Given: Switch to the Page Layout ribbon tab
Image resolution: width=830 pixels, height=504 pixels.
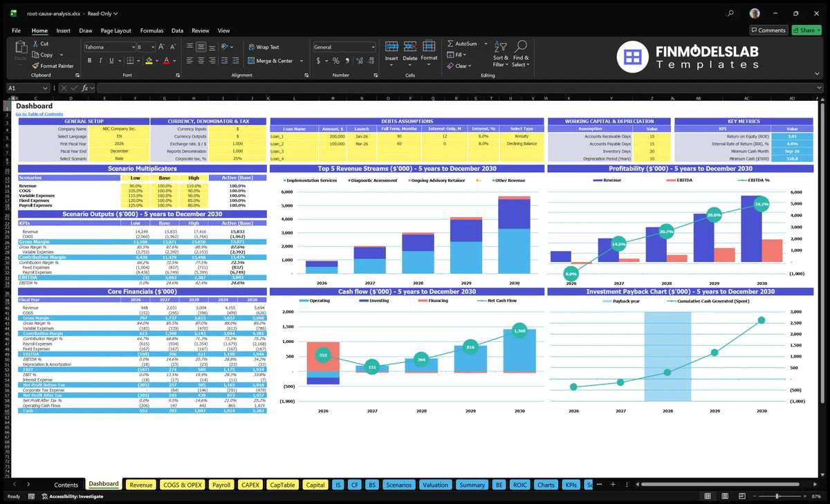Looking at the screenshot, I should 116,30.
